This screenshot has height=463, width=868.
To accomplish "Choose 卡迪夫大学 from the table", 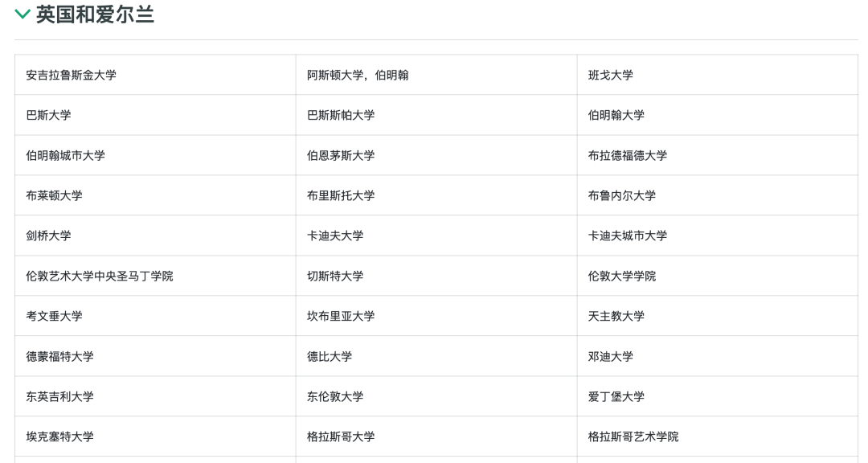I will 335,236.
